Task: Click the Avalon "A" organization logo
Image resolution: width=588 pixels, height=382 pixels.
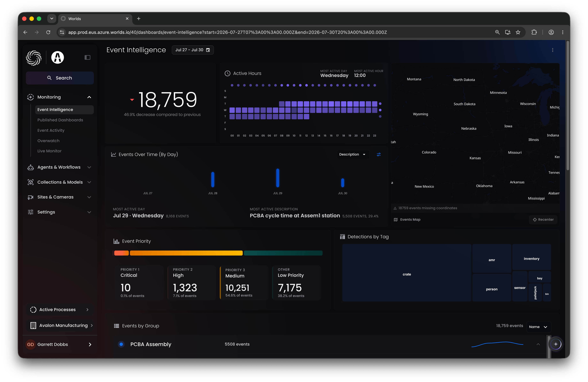Action: point(58,57)
